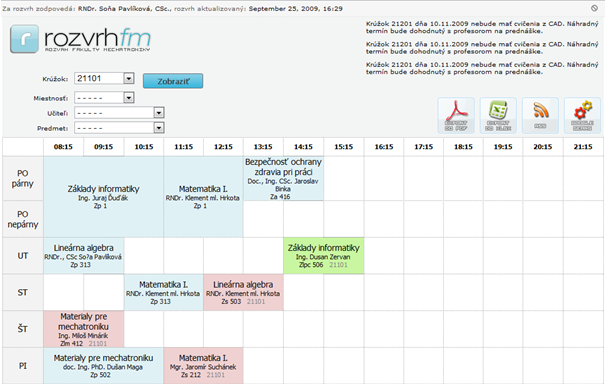
Task: Click the first Krúžok 21201 notice
Action: coord(482,27)
